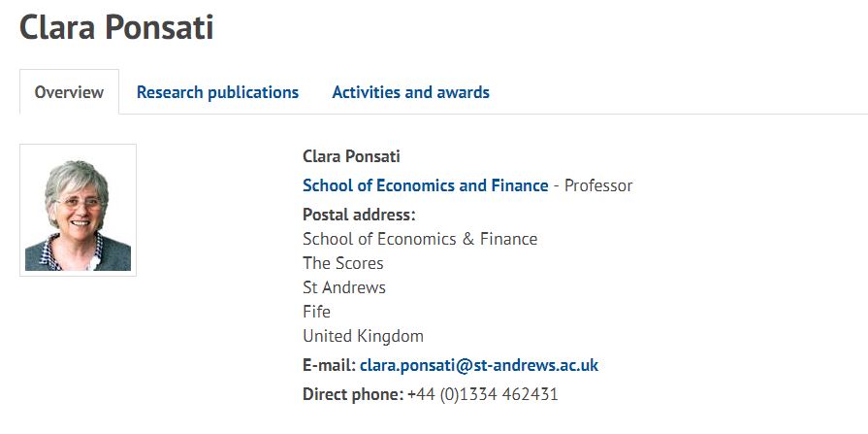Click the United Kingdom address line
Image resolution: width=868 pixels, height=434 pixels.
click(x=363, y=336)
